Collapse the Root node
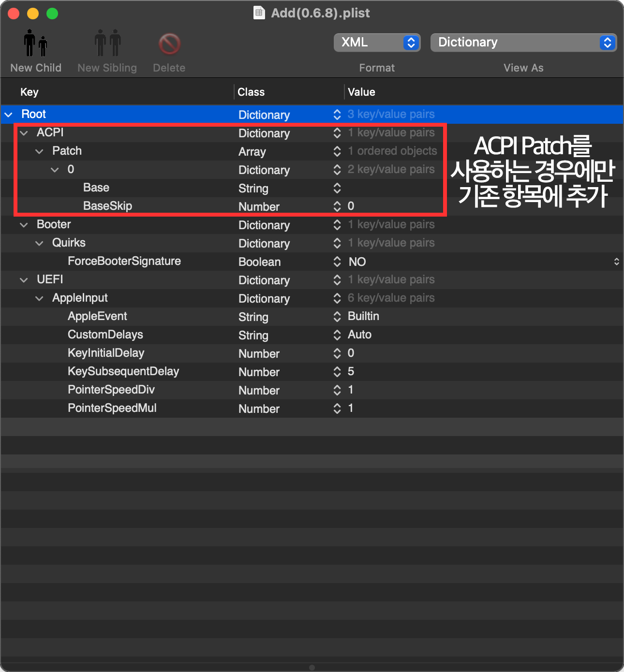The image size is (624, 672). pyautogui.click(x=9, y=115)
